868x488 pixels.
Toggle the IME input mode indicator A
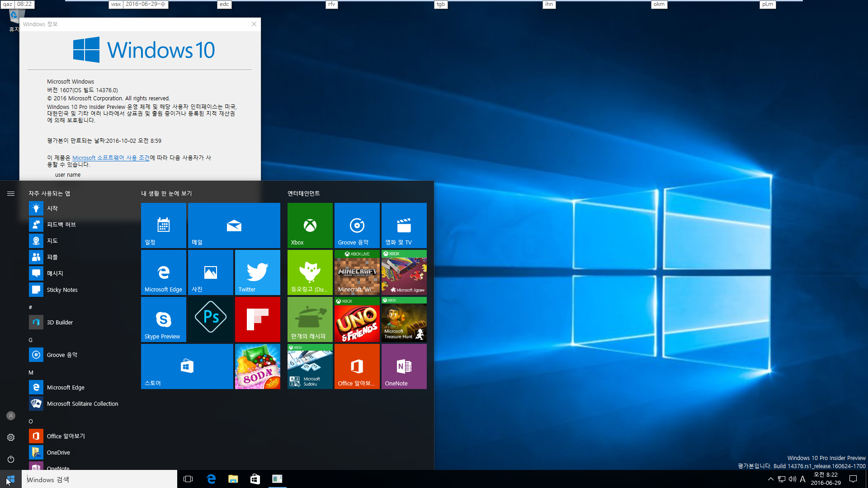coord(803,479)
